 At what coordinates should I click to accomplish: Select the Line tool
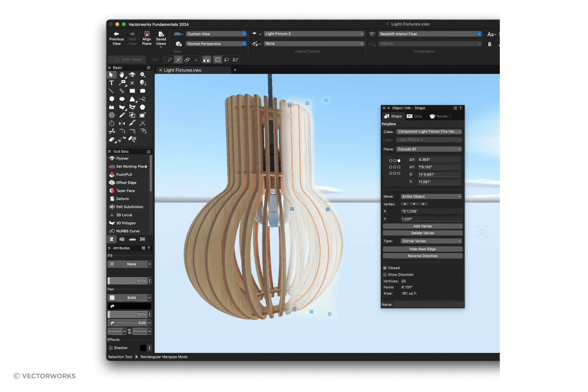(111, 91)
